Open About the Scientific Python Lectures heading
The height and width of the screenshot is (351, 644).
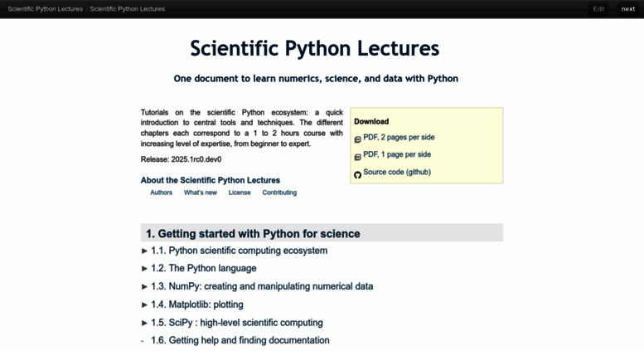point(211,180)
